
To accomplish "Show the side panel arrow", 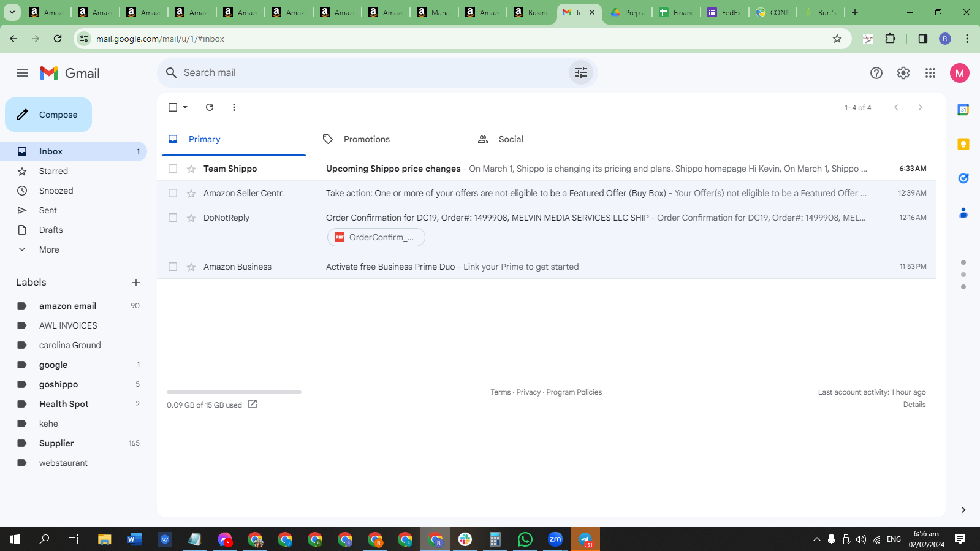I will [x=963, y=510].
